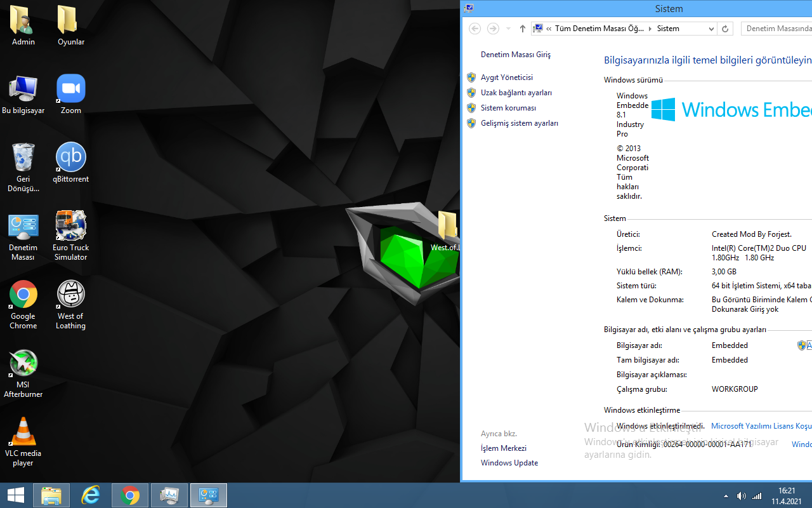Screen dimensions: 812x508
Task: Launch West of Loathing shortcut
Action: (70, 304)
